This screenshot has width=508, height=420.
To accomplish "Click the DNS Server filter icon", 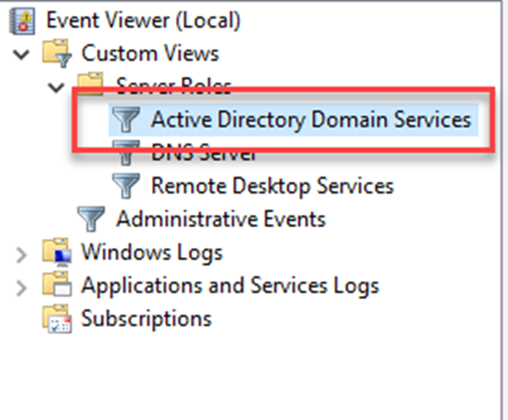I will coord(126,153).
